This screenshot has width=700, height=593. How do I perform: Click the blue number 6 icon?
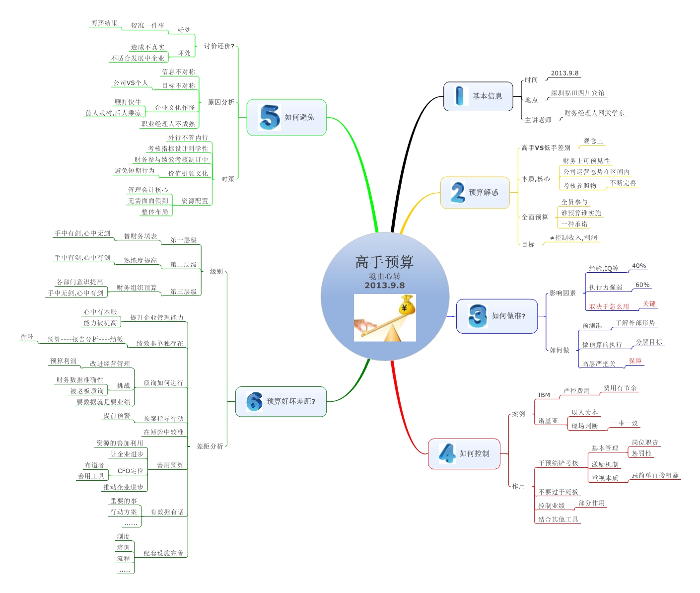[x=254, y=401]
